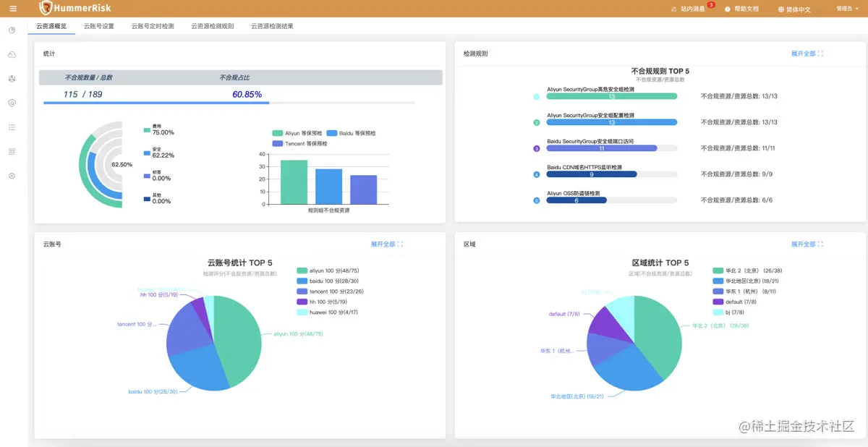Click the 费用 75.00% gauge legend

(x=159, y=129)
